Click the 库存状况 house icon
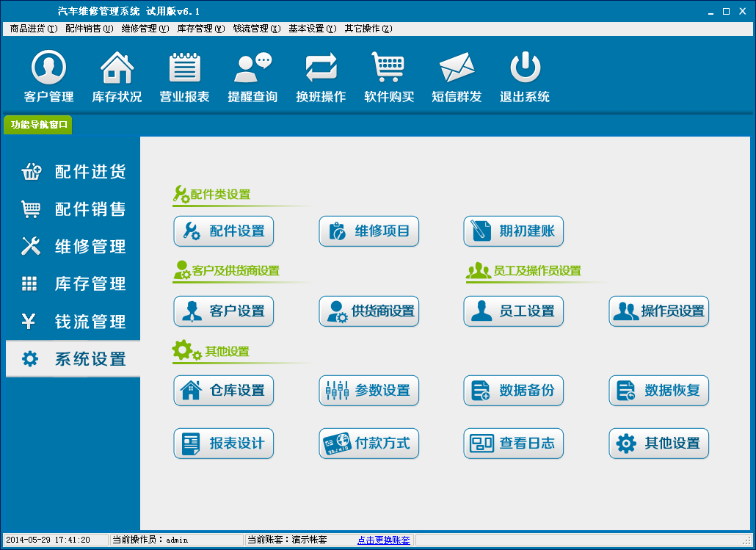The image size is (756, 550). [x=117, y=68]
